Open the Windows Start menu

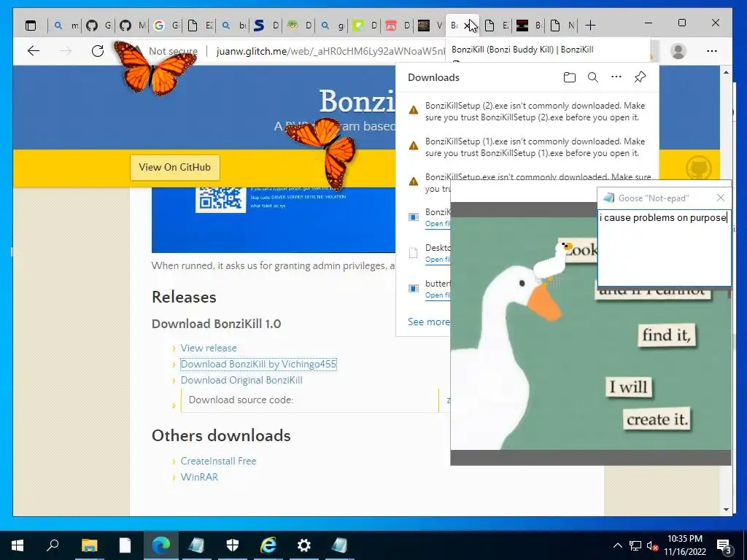pos(18,545)
